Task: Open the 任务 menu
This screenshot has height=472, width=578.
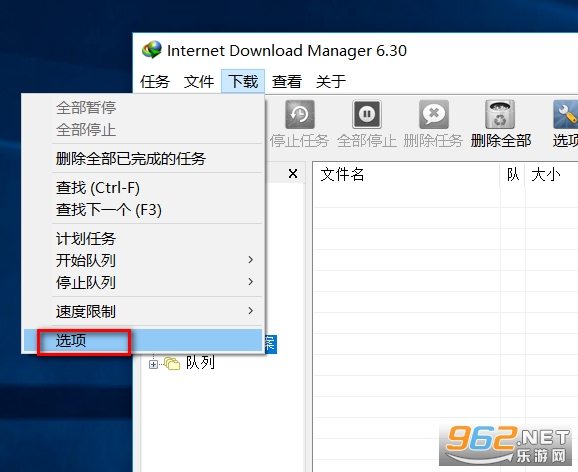Action: click(155, 81)
